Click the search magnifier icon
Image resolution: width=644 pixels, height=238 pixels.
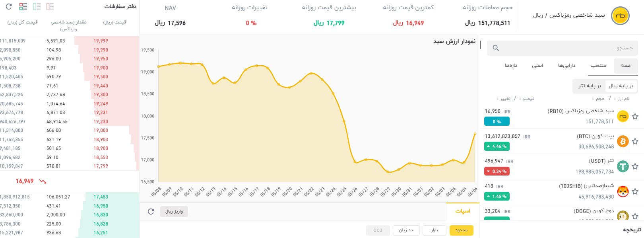(496, 48)
